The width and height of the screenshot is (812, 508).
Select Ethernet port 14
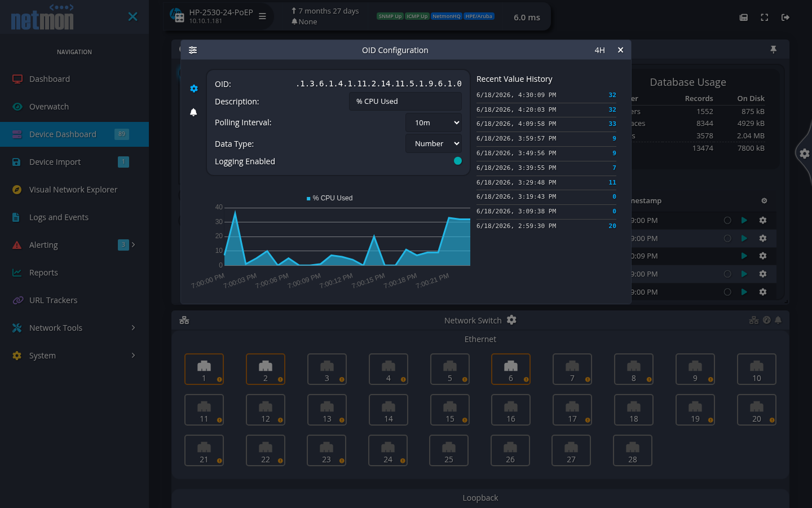[x=389, y=410]
